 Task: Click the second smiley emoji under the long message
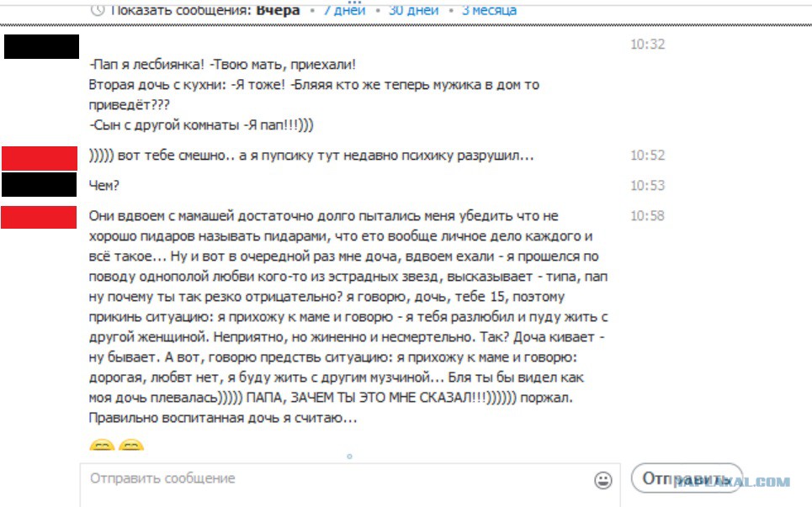pyautogui.click(x=130, y=447)
